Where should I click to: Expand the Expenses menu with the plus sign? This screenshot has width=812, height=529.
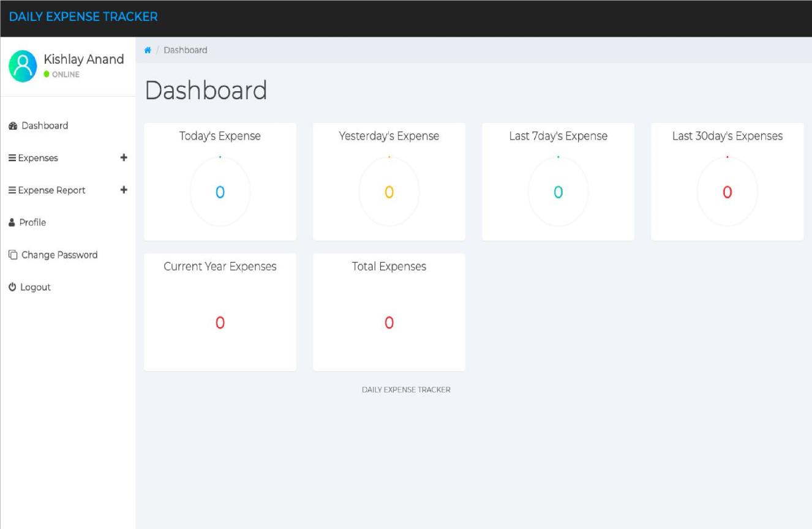[x=124, y=157]
